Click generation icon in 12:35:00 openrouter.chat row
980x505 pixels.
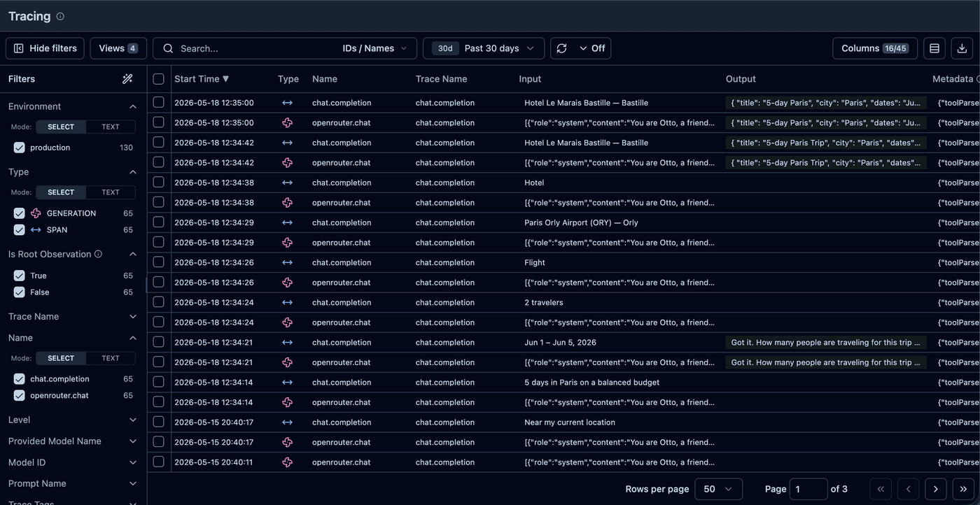tap(287, 122)
